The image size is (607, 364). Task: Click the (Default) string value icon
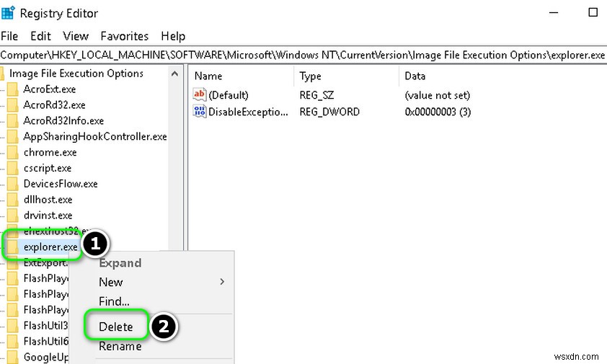(200, 95)
